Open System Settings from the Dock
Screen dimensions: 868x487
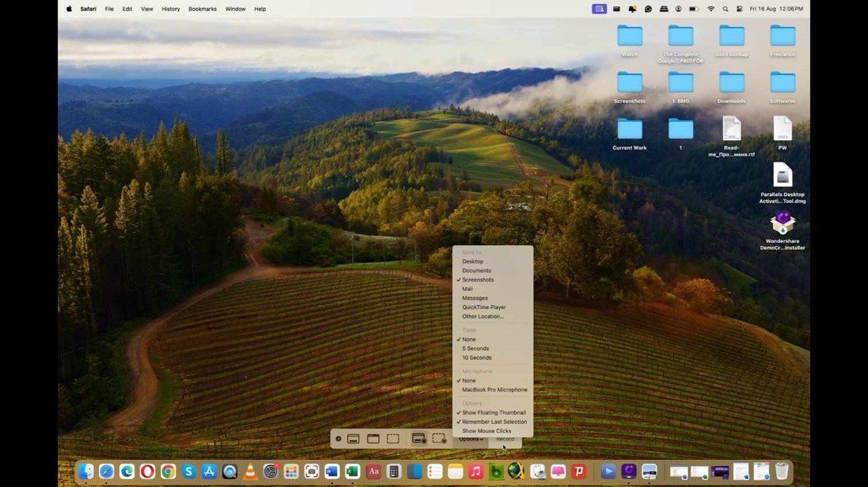[x=271, y=472]
